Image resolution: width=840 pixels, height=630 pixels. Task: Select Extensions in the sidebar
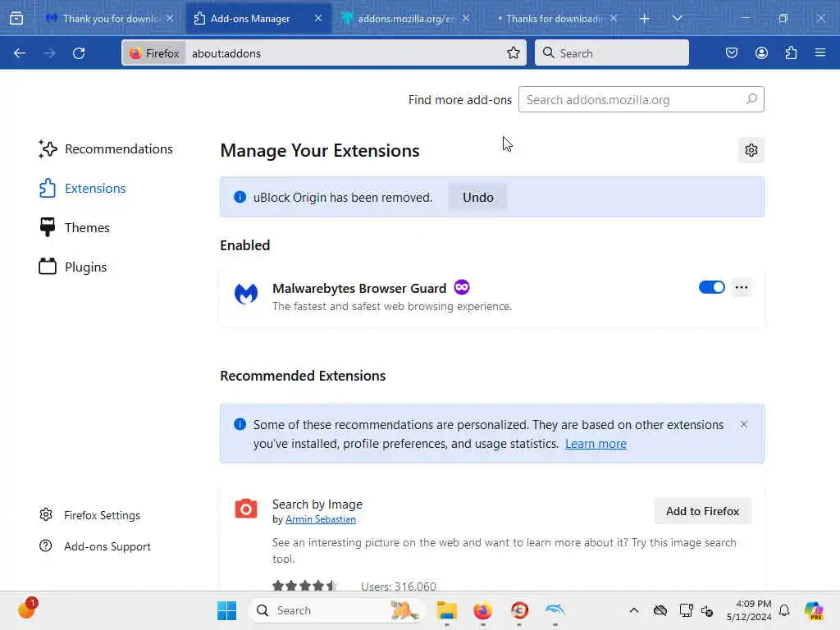82,189
